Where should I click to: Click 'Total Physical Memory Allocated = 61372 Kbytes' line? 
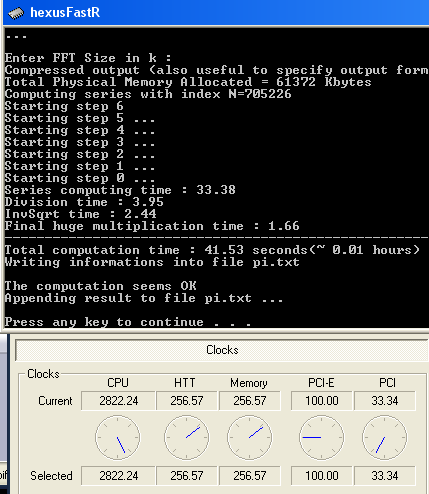[x=188, y=82]
